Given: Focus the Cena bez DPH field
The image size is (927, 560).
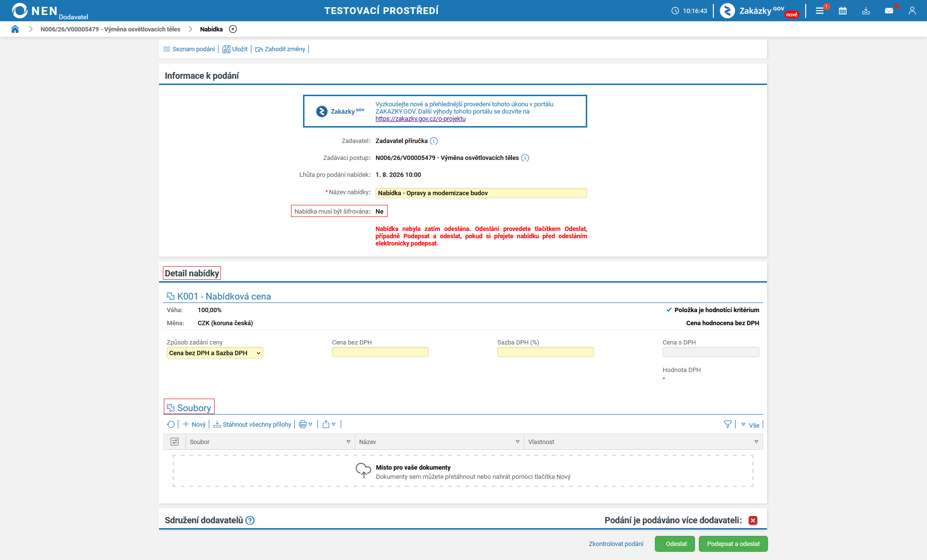Looking at the screenshot, I should (380, 352).
